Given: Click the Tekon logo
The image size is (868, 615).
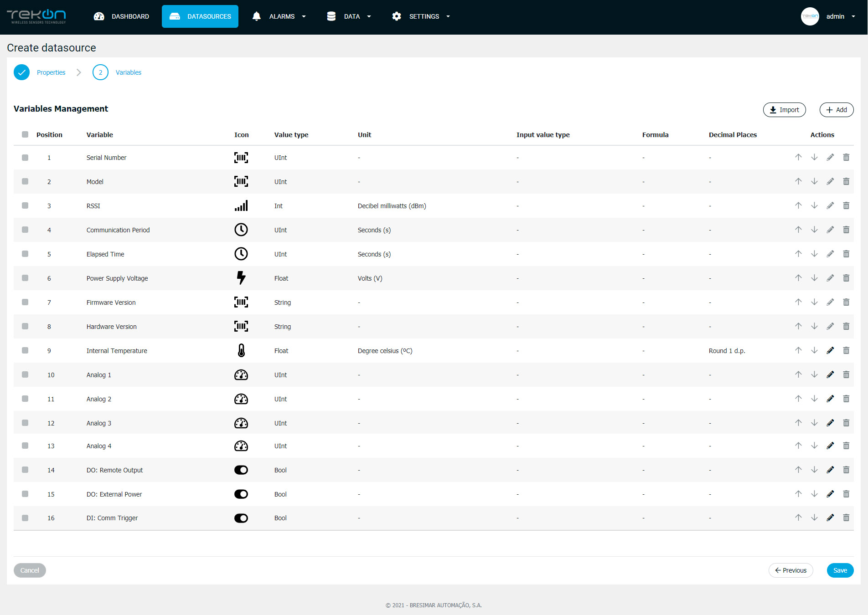Looking at the screenshot, I should tap(36, 16).
